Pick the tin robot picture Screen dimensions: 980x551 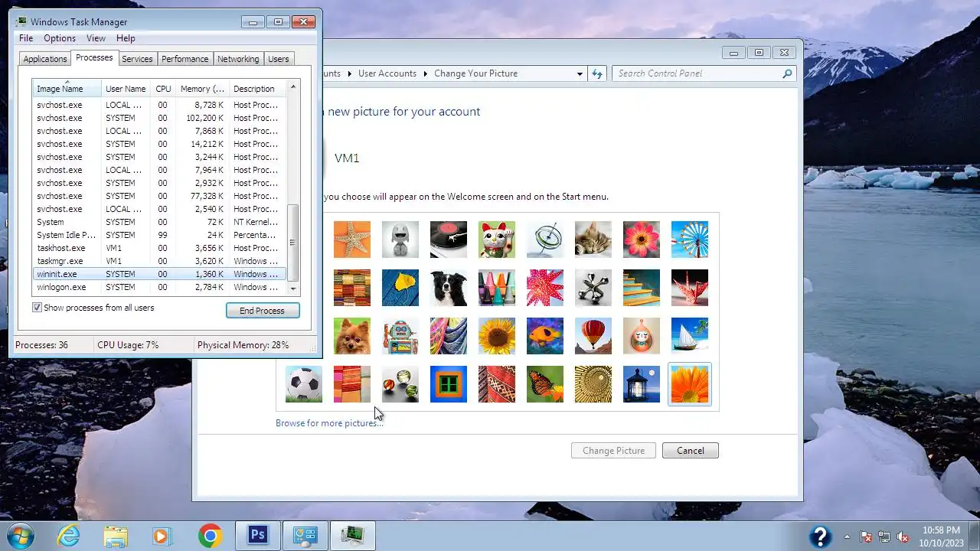pos(400,336)
